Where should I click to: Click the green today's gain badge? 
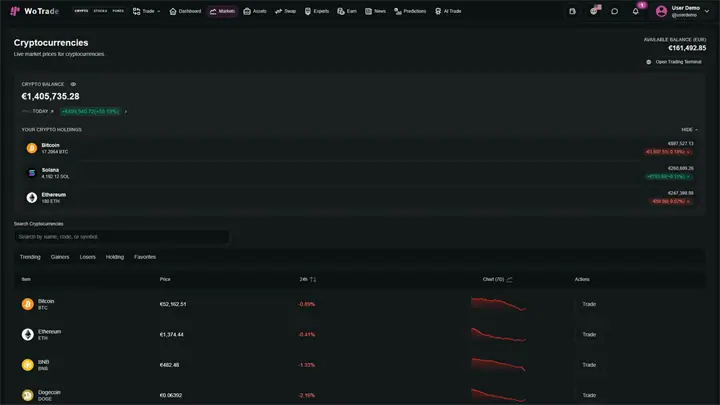(90, 111)
